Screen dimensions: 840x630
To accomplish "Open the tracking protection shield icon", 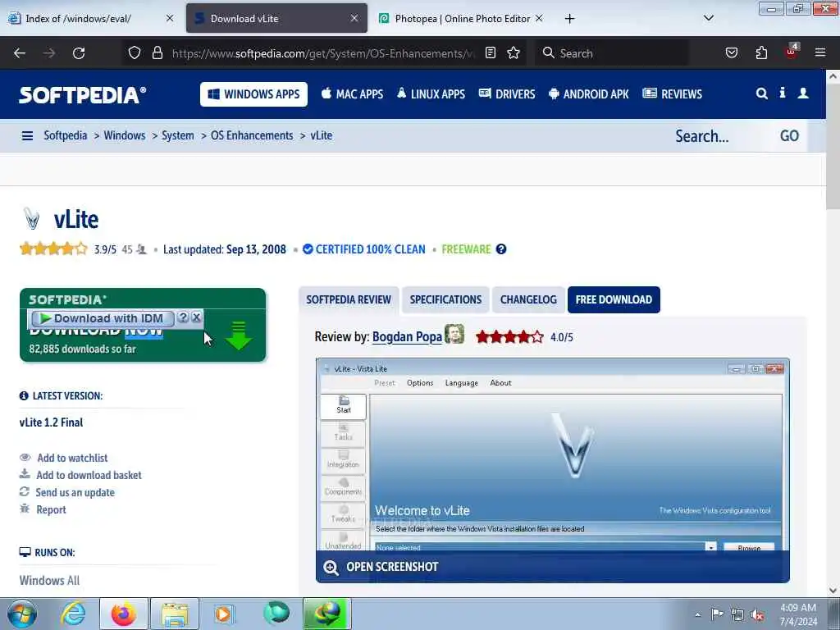I will (135, 52).
